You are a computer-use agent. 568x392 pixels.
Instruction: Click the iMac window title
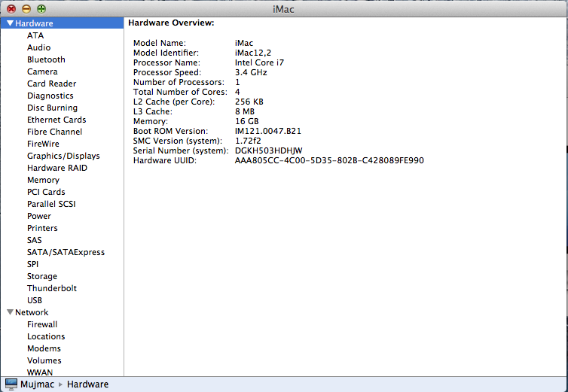click(283, 9)
